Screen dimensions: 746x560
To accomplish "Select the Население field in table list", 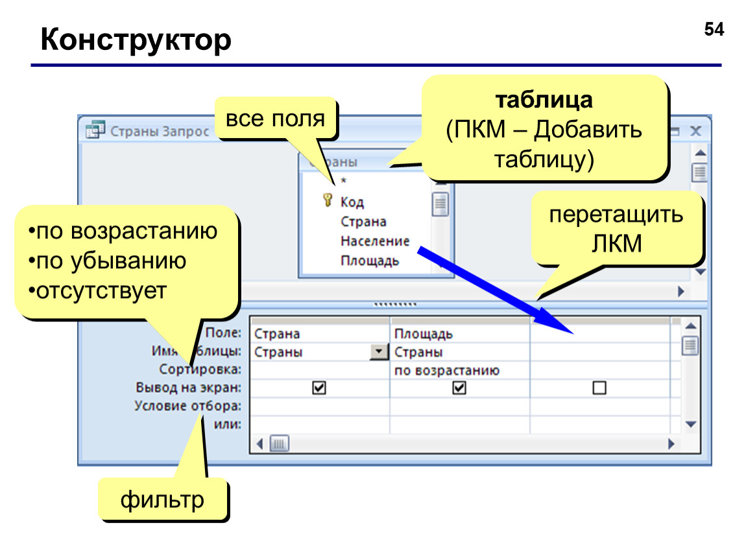I will pyautogui.click(x=375, y=242).
